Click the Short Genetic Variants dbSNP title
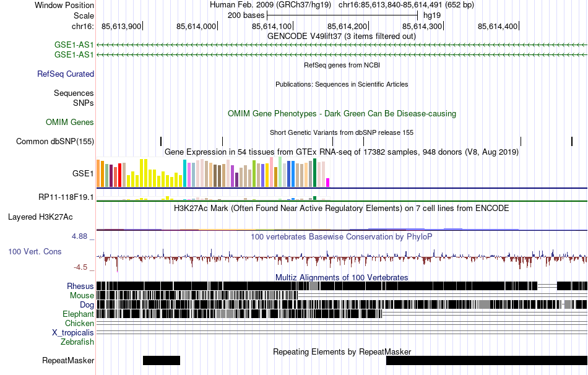The height and width of the screenshot is (375, 588). (342, 133)
